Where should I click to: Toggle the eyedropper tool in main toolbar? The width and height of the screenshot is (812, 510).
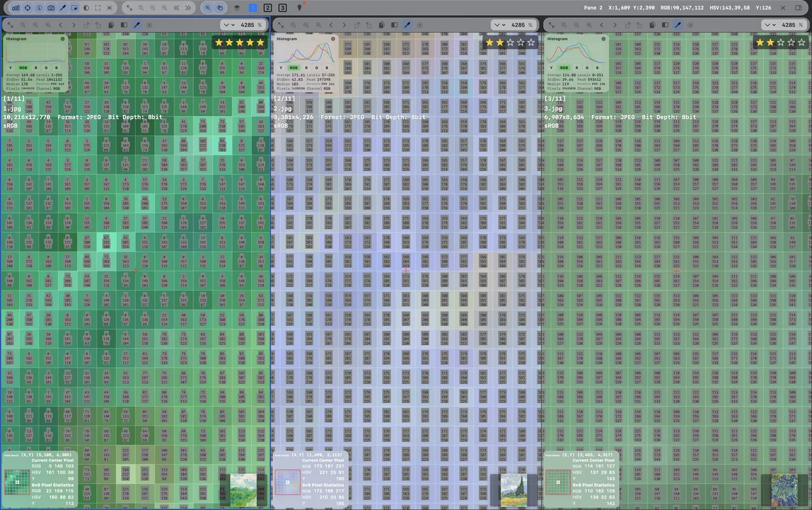[x=63, y=8]
